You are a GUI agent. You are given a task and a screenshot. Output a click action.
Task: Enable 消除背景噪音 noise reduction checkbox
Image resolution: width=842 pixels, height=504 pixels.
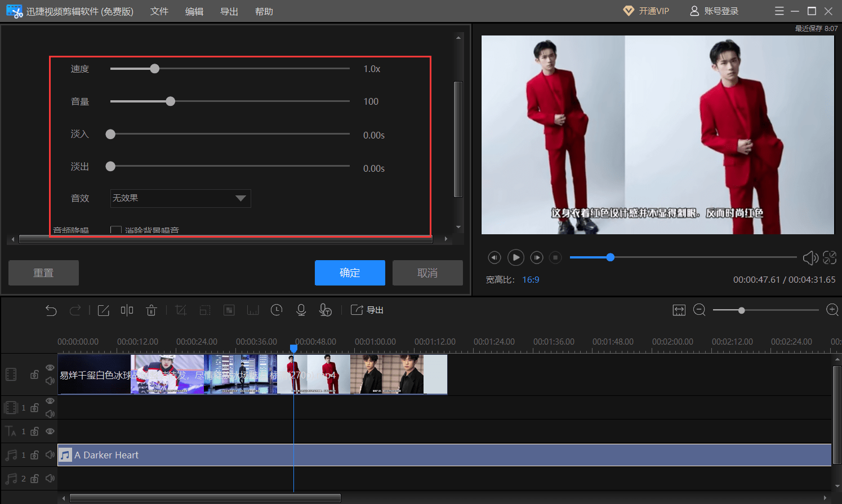pos(116,230)
